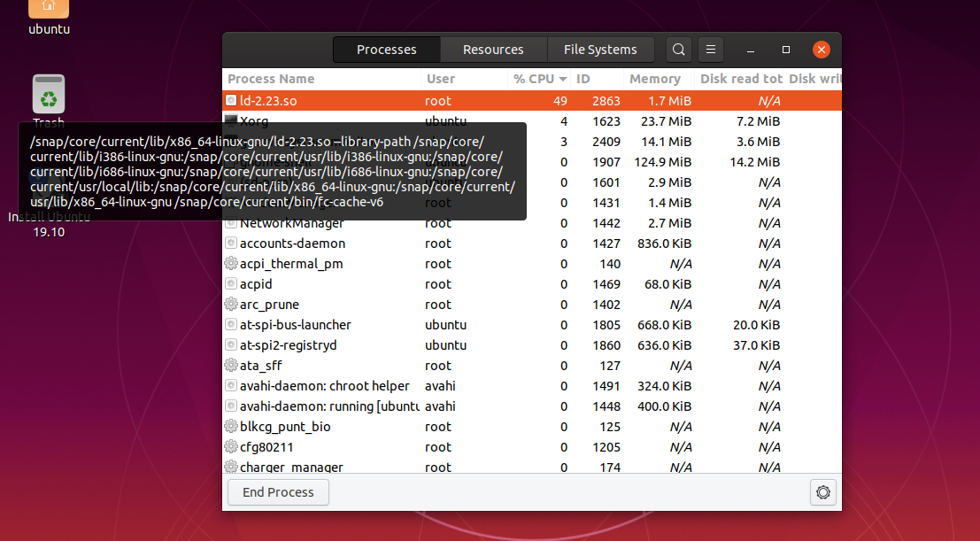Select the Processes tab
980x541 pixels.
point(386,50)
